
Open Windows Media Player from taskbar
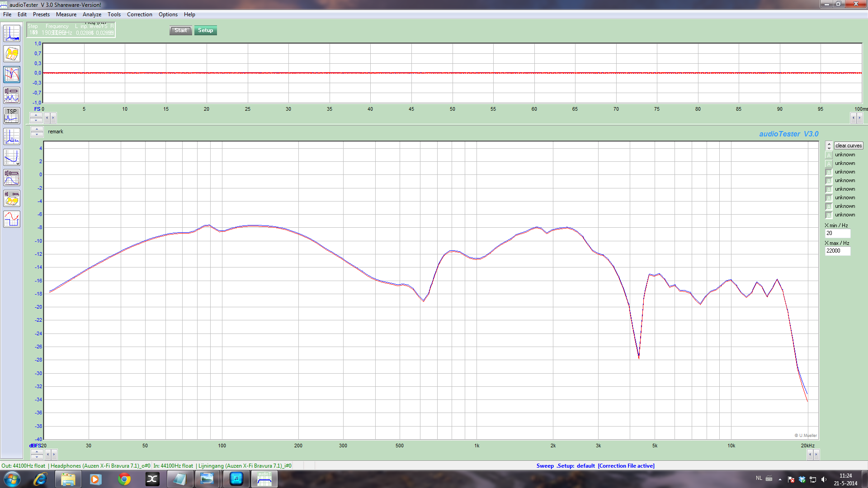coord(95,479)
